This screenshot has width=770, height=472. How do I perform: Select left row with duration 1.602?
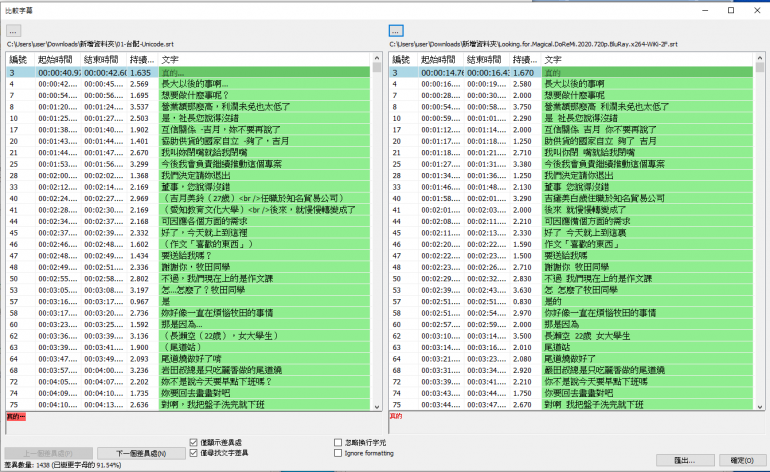click(x=188, y=244)
